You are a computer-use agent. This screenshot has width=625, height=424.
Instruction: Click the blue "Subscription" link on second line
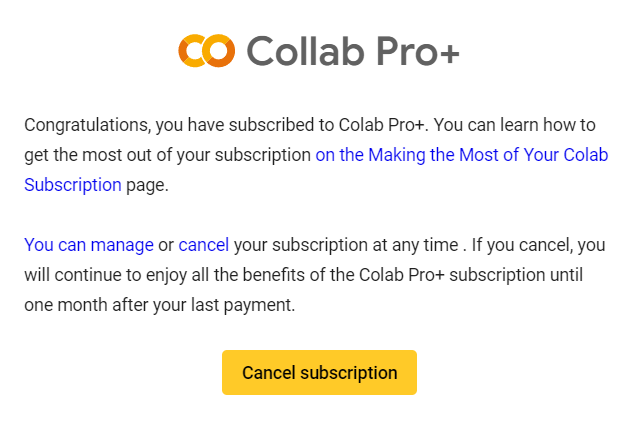pyautogui.click(x=73, y=184)
